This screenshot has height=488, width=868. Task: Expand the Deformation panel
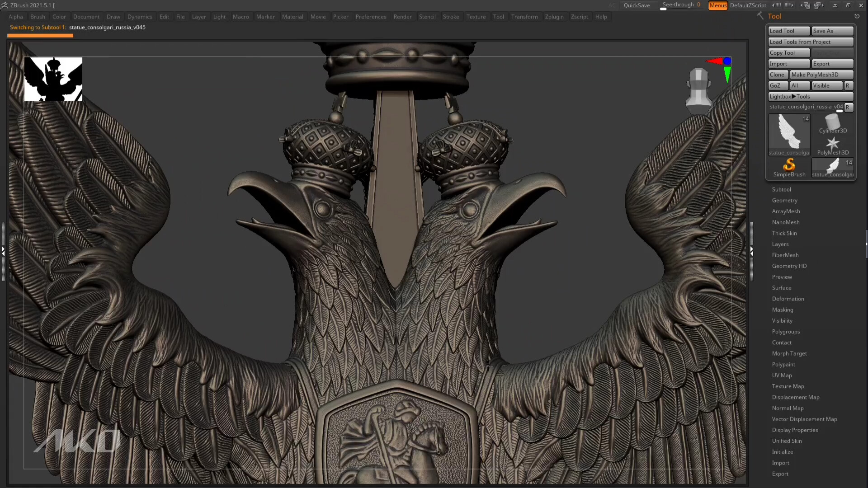click(788, 299)
